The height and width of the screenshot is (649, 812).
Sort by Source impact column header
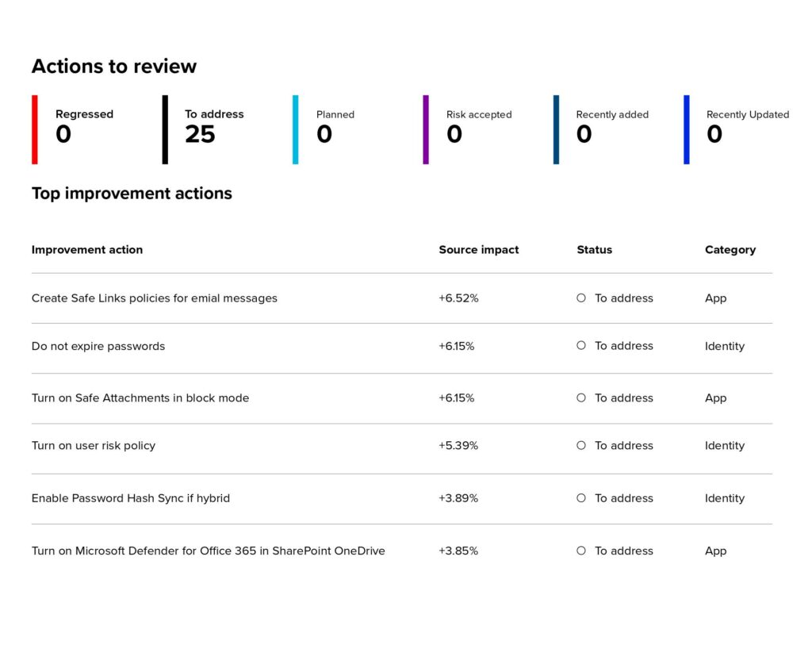pos(478,250)
